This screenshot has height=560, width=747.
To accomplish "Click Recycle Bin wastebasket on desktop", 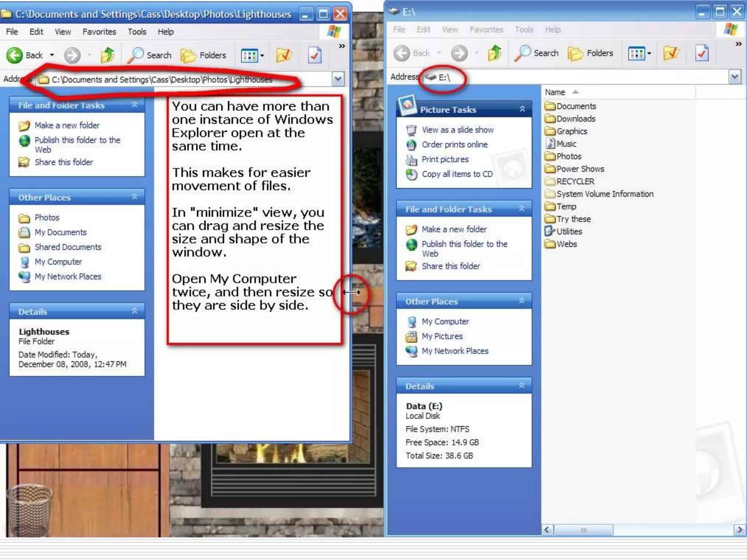I will [x=29, y=510].
